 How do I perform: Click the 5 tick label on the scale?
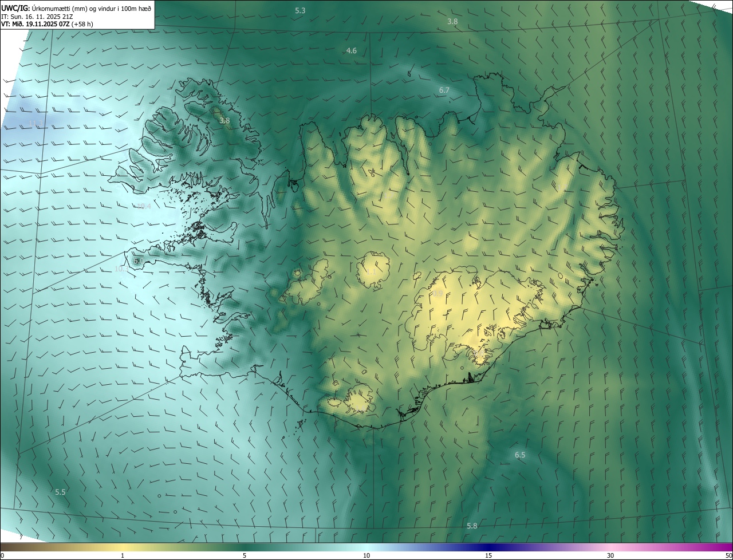click(245, 555)
